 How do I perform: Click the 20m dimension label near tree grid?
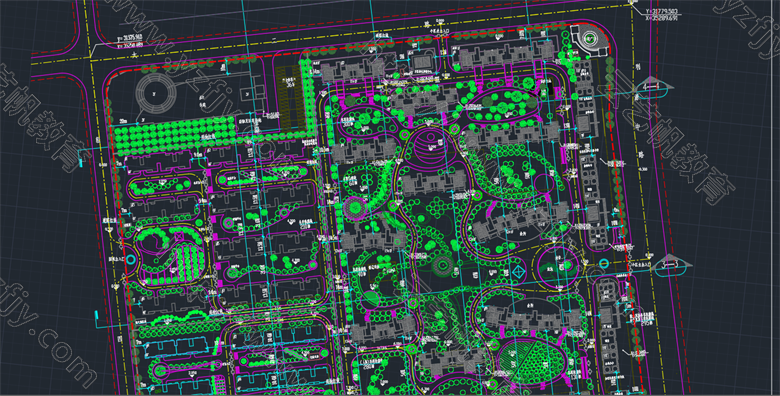(123, 121)
